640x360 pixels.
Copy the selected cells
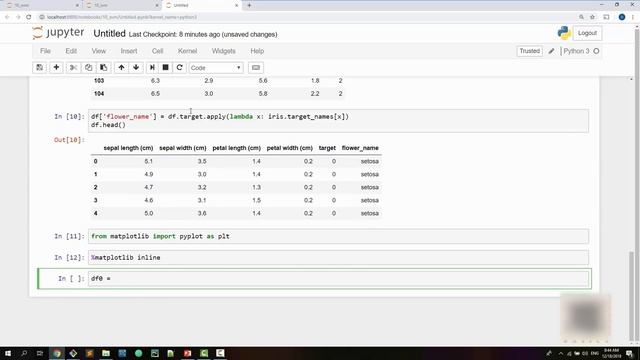tap(88, 67)
